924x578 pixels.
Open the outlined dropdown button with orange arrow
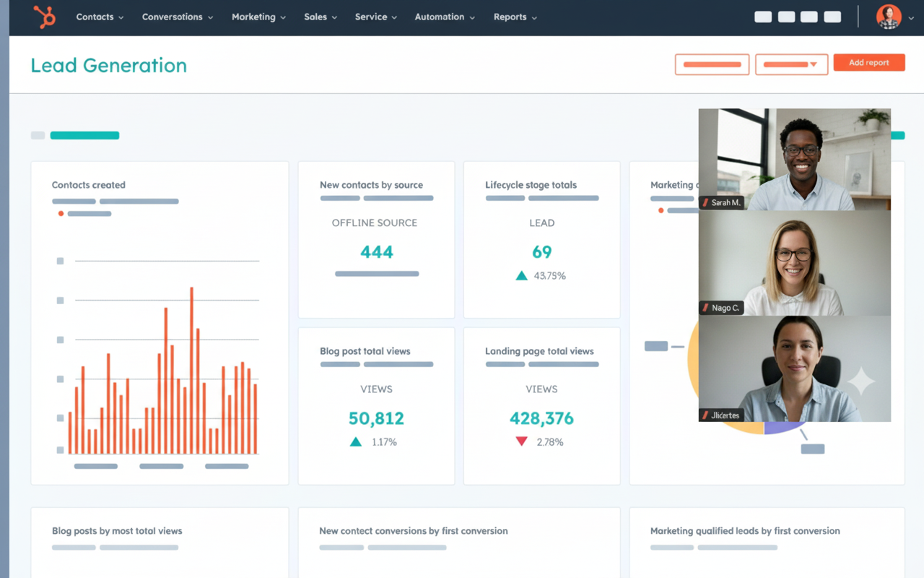click(791, 64)
